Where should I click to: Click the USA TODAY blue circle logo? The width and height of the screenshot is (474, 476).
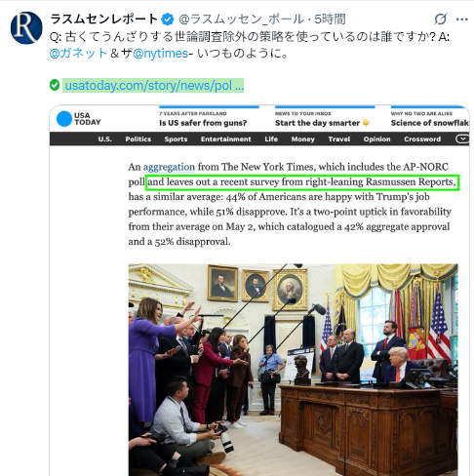(64, 119)
